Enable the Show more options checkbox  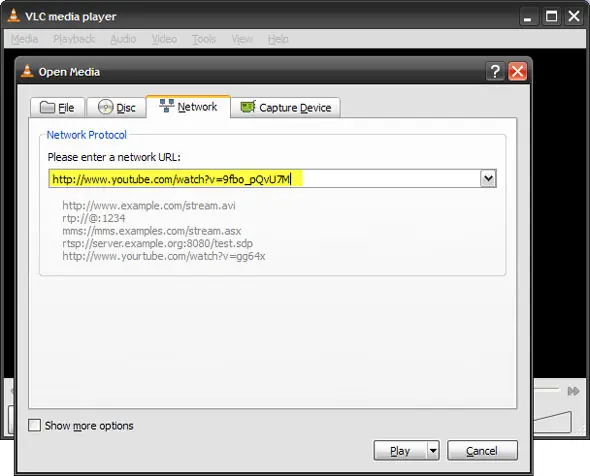click(x=35, y=426)
